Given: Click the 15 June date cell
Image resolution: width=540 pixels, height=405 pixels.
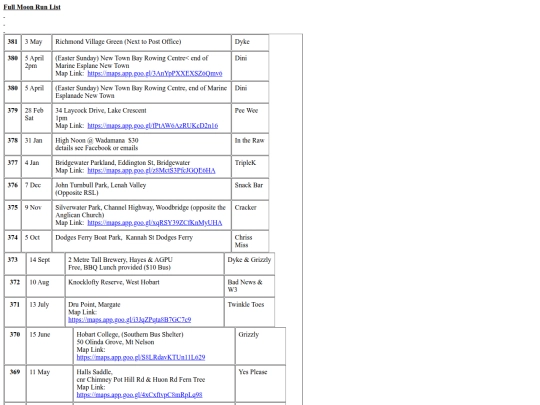Looking at the screenshot, I should coord(49,346).
